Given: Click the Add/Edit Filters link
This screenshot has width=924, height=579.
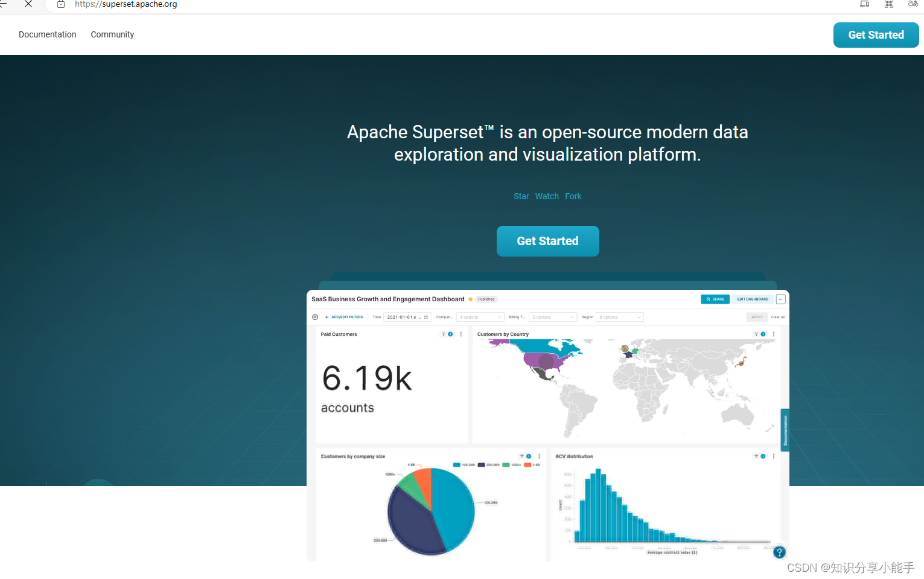Looking at the screenshot, I should pyautogui.click(x=344, y=317).
